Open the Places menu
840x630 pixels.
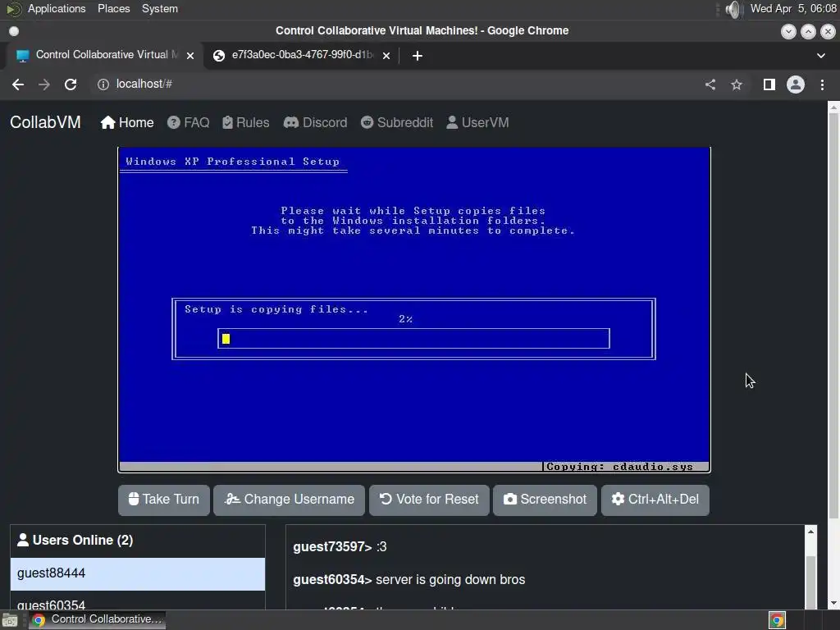pyautogui.click(x=113, y=8)
